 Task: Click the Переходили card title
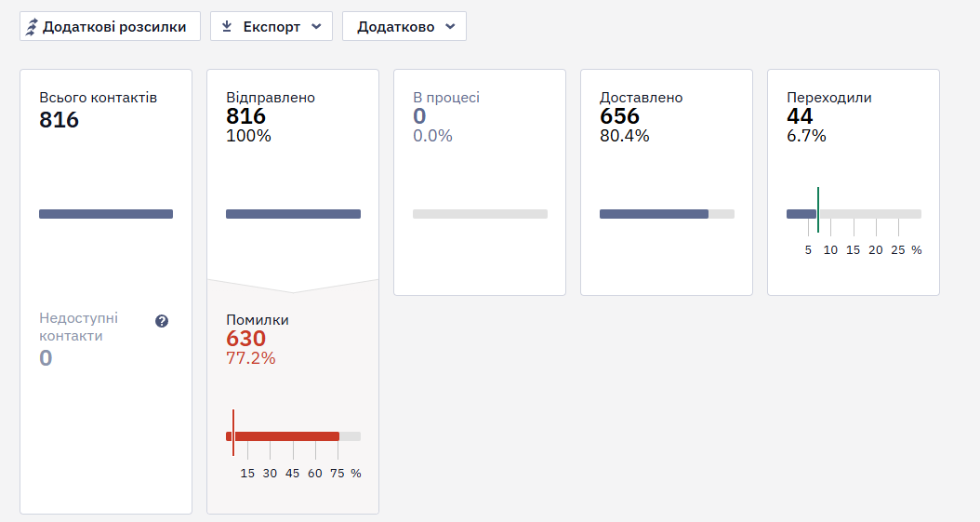pos(829,98)
